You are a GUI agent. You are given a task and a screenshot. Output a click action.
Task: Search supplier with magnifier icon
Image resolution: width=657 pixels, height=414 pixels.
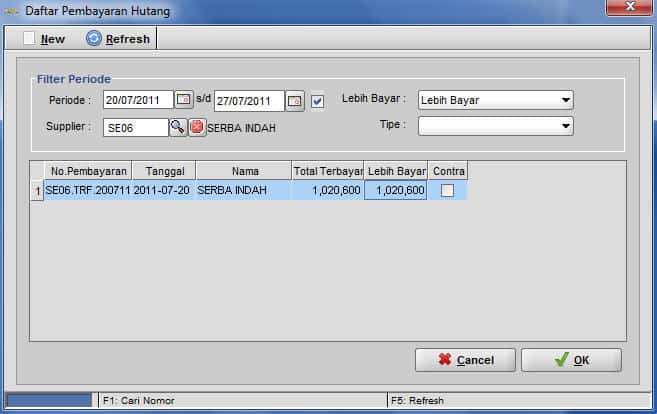click(178, 127)
